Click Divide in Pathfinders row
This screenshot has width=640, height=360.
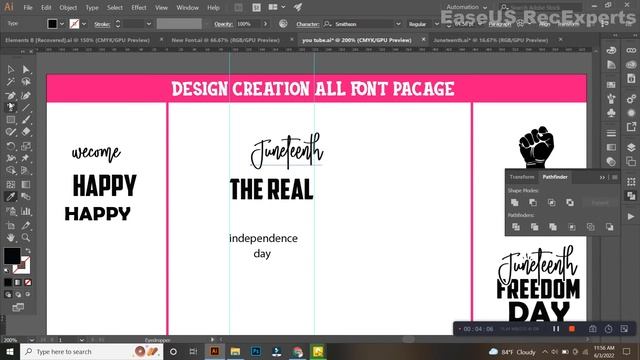516,227
